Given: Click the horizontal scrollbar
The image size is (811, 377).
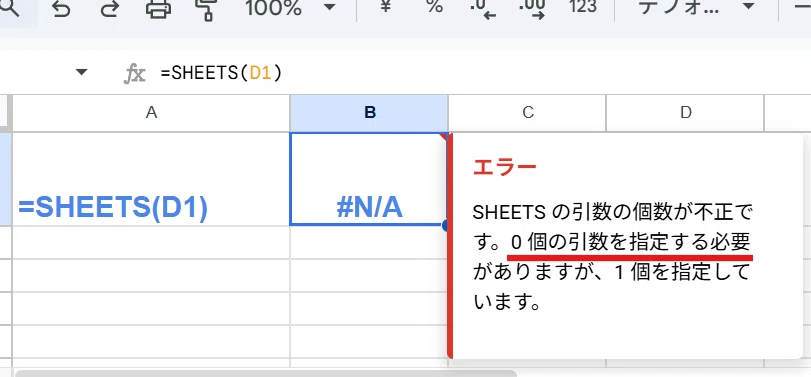Looking at the screenshot, I should (266, 373).
